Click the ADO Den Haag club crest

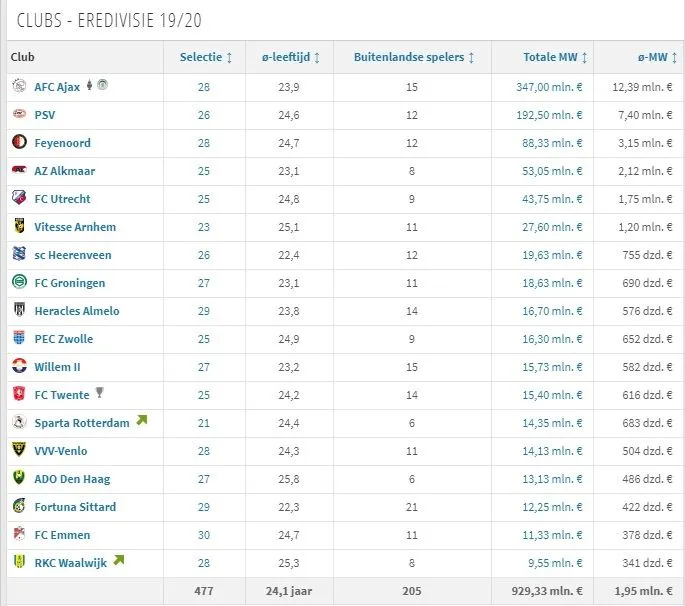(x=18, y=479)
